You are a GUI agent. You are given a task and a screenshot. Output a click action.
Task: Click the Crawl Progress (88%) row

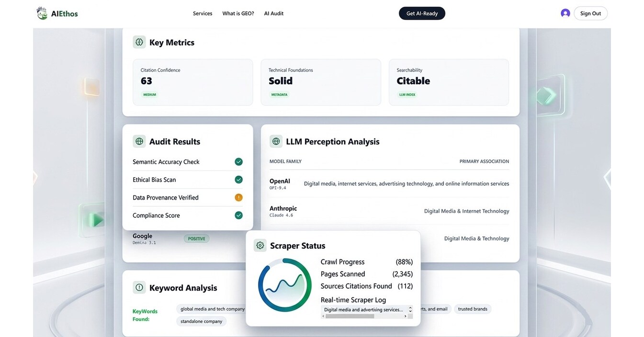367,262
